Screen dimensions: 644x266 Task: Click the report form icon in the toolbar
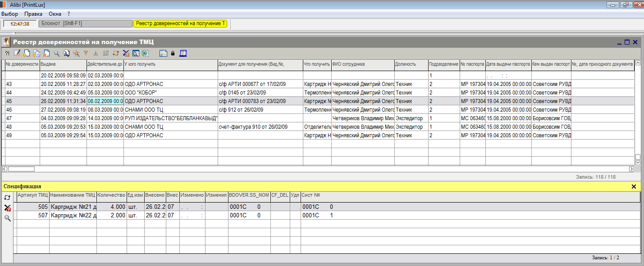pos(163,54)
